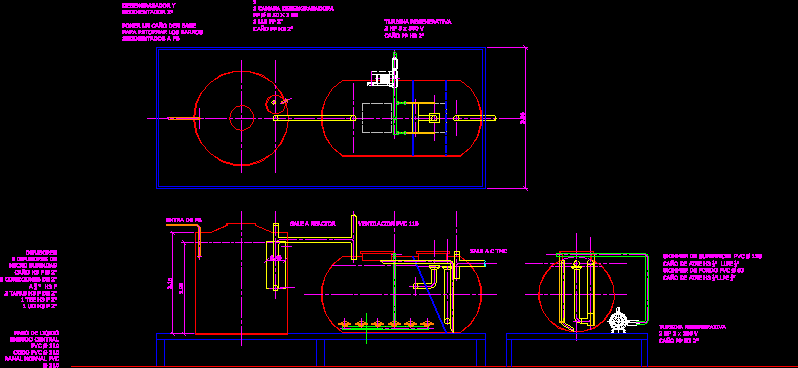Select the red circular tank outline in end view
Screen dimensions: 798x368
(x=577, y=292)
